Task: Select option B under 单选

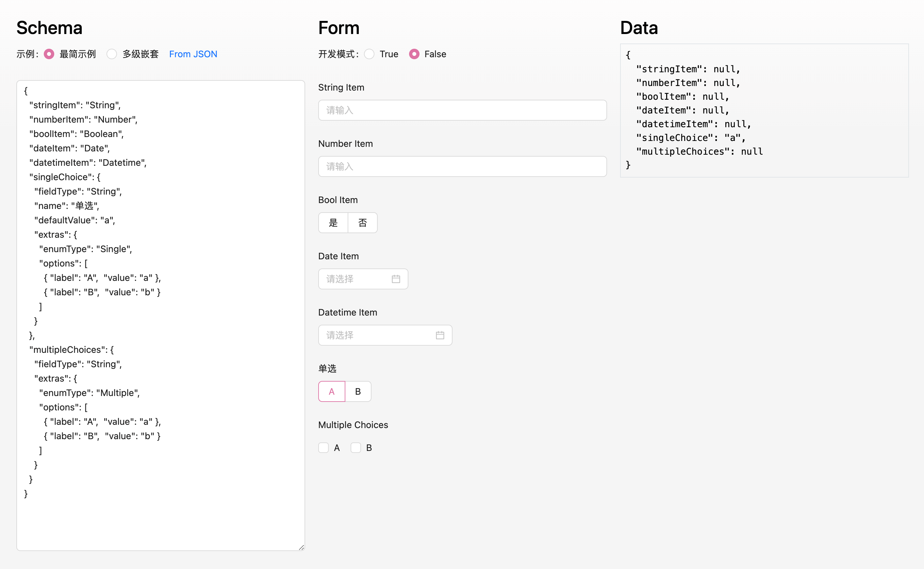Action: click(358, 391)
